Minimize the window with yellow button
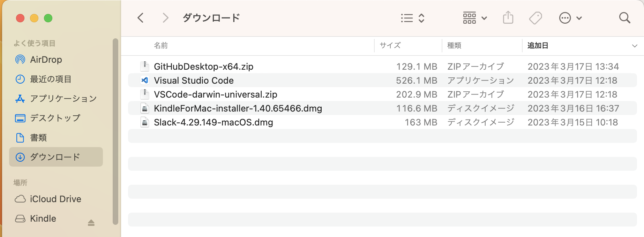 pos(34,18)
